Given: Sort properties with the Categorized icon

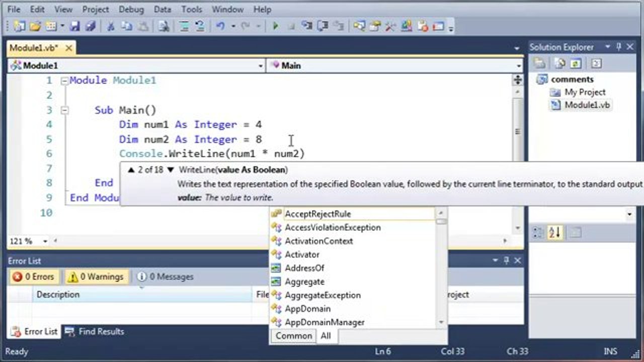Looking at the screenshot, I should tap(539, 232).
